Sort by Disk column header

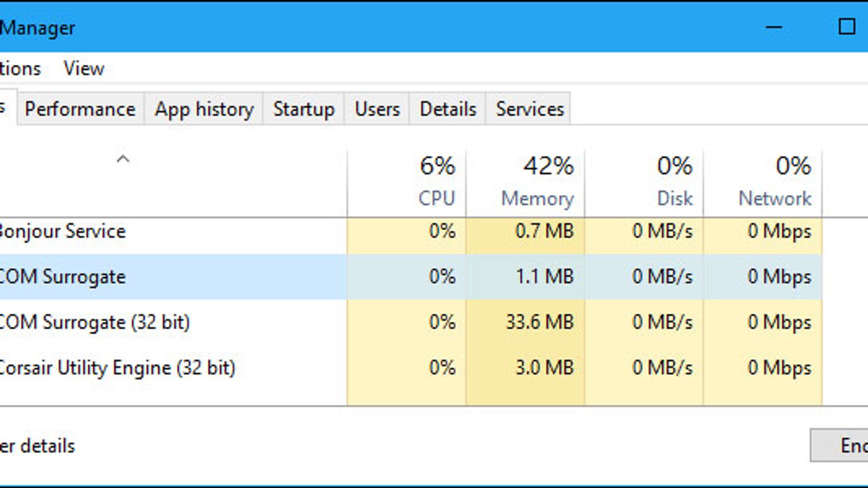click(x=644, y=183)
